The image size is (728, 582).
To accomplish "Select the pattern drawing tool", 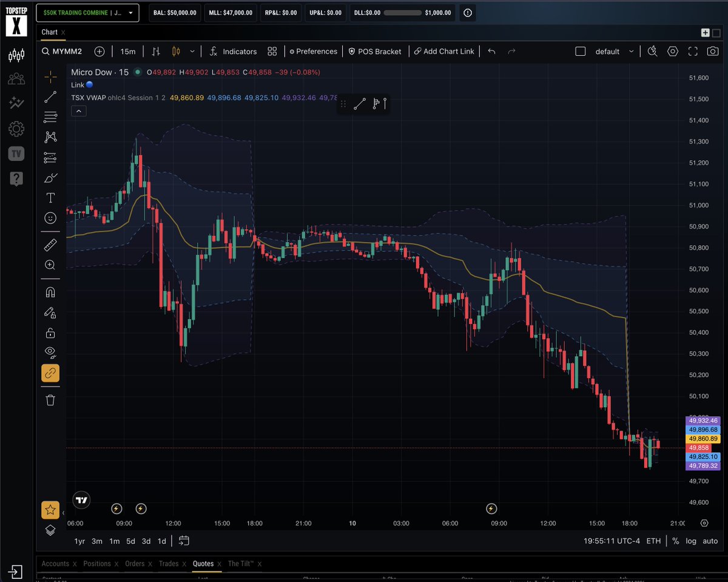I will click(50, 137).
